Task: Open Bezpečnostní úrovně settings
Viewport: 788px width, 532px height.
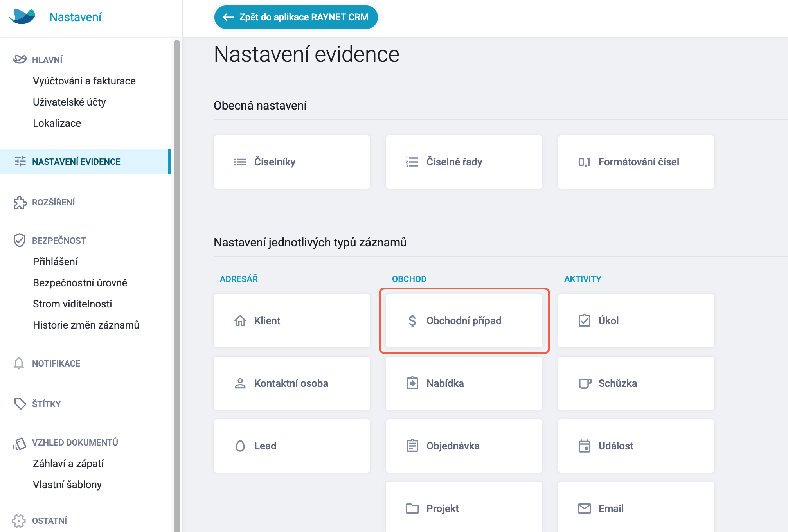Action: coord(80,283)
